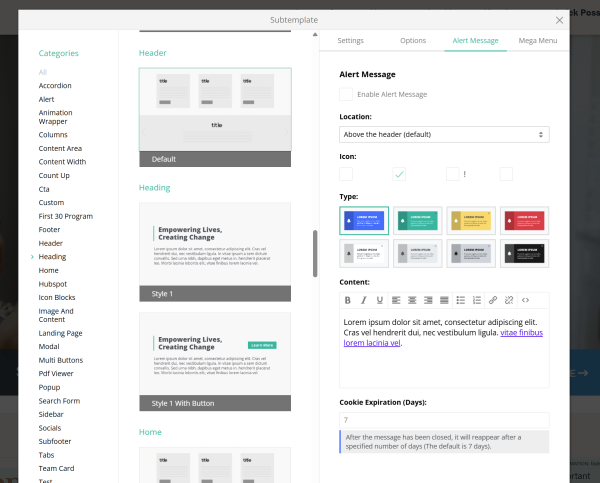The image size is (600, 483).
Task: Choose the white alert type
Action: point(364,253)
